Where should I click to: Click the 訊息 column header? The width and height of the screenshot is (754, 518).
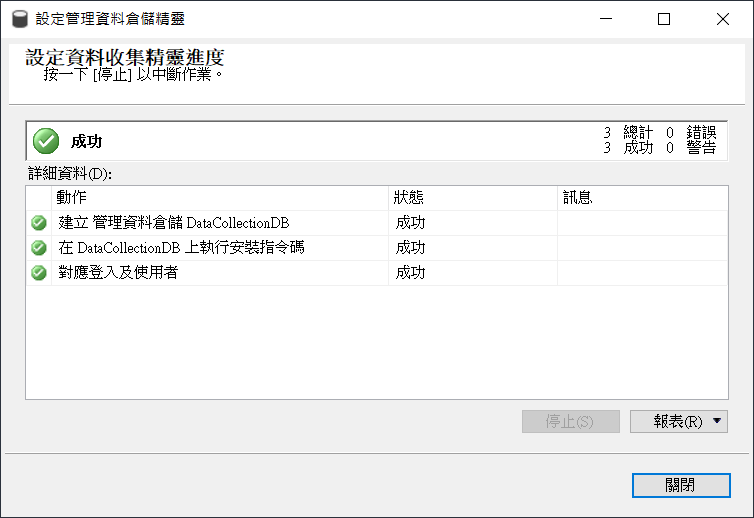click(640, 198)
